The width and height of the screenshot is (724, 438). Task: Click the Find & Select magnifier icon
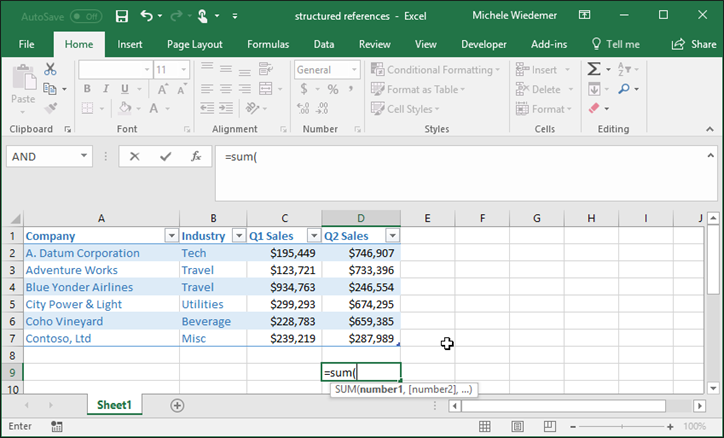[x=624, y=89]
